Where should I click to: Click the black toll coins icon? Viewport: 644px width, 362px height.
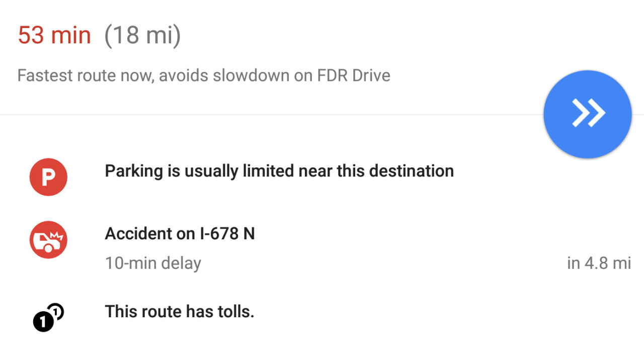[48, 318]
